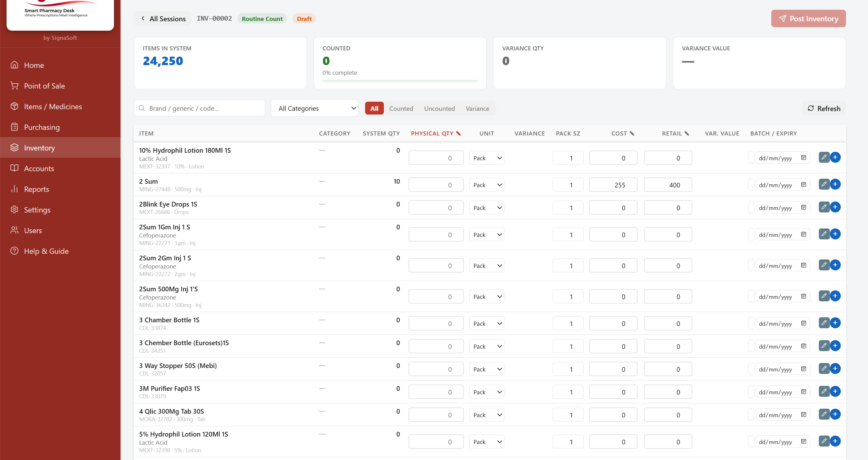Open the All Categories dropdown
This screenshot has width=868, height=460.
pyautogui.click(x=314, y=108)
